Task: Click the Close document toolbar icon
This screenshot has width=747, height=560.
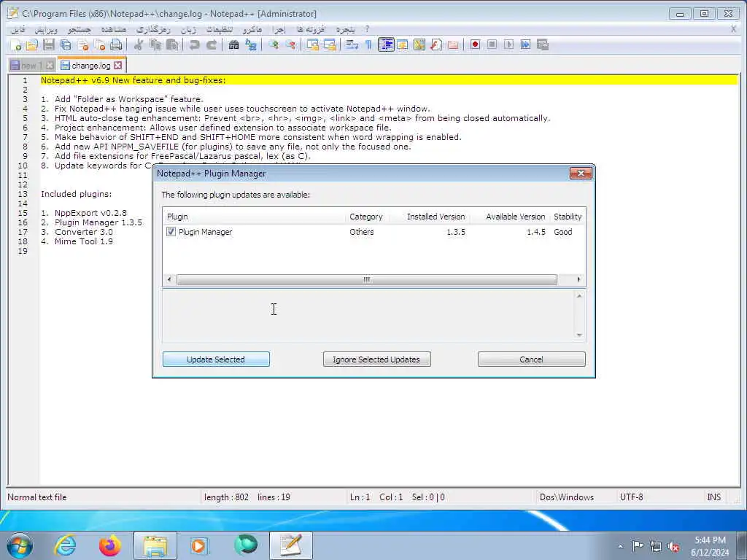Action: [83, 44]
